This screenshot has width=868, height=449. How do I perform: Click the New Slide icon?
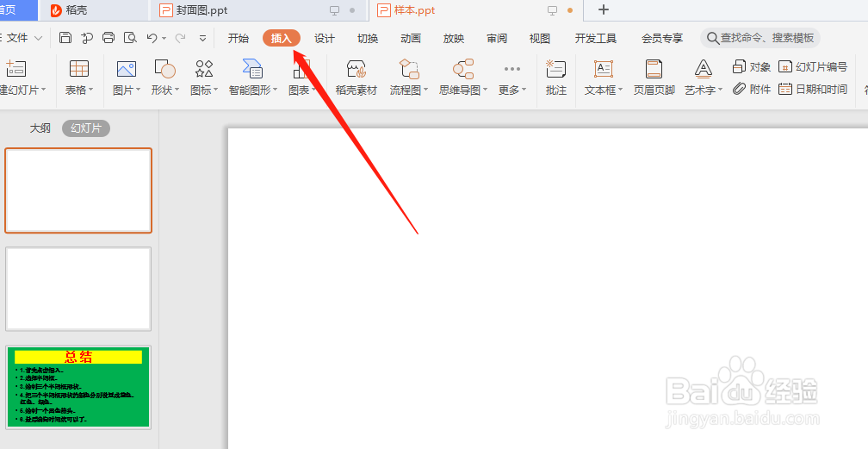click(x=16, y=69)
